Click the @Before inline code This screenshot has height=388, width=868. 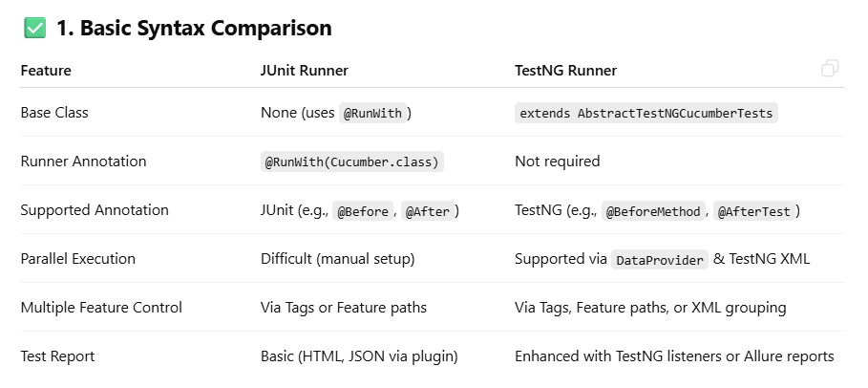(x=363, y=211)
